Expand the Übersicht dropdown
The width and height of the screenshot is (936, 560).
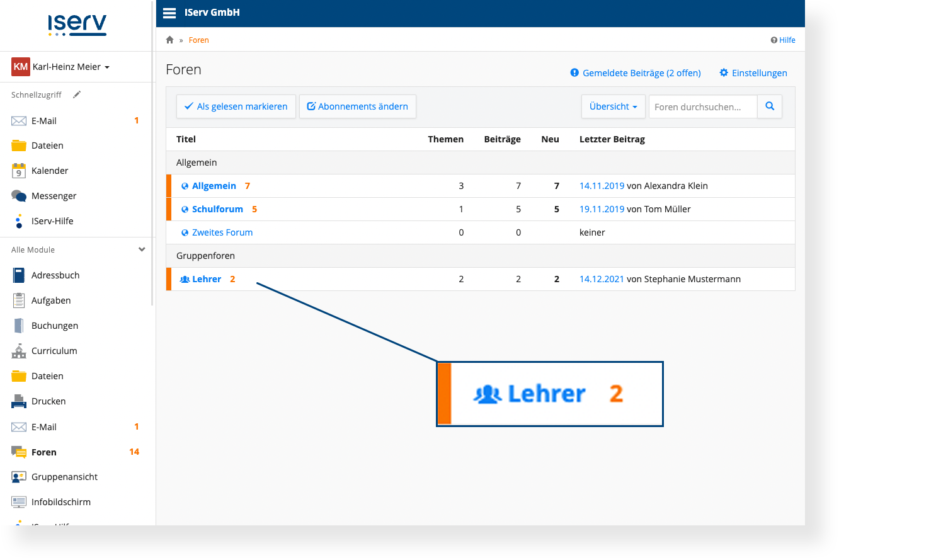613,106
